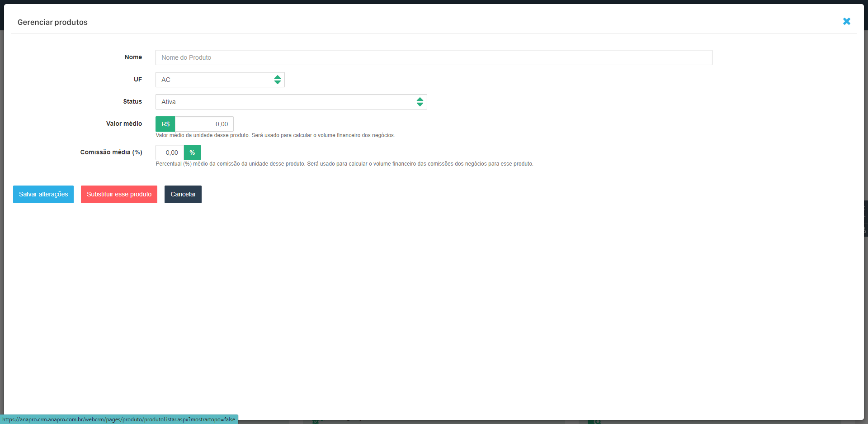Hit the Cancelar button

183,194
